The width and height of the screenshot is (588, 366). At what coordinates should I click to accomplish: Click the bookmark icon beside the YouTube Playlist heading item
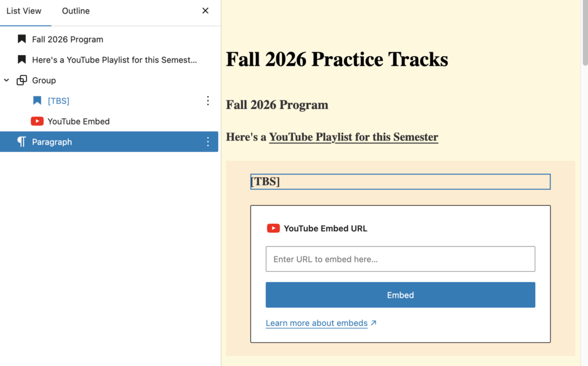click(x=22, y=60)
